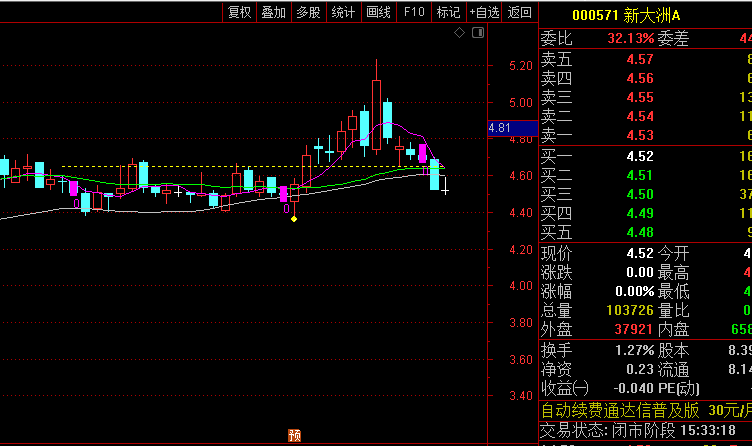Go back with the 返回 button
The image size is (752, 446).
(519, 12)
